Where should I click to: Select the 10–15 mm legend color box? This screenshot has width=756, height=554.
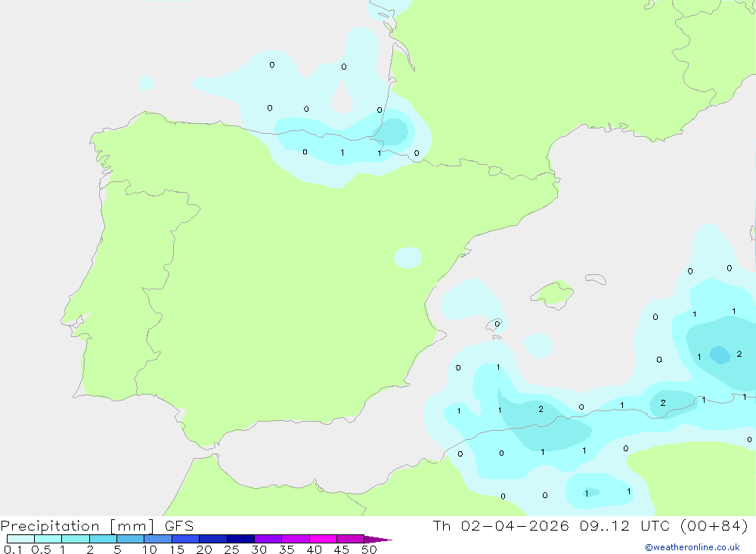(x=158, y=539)
